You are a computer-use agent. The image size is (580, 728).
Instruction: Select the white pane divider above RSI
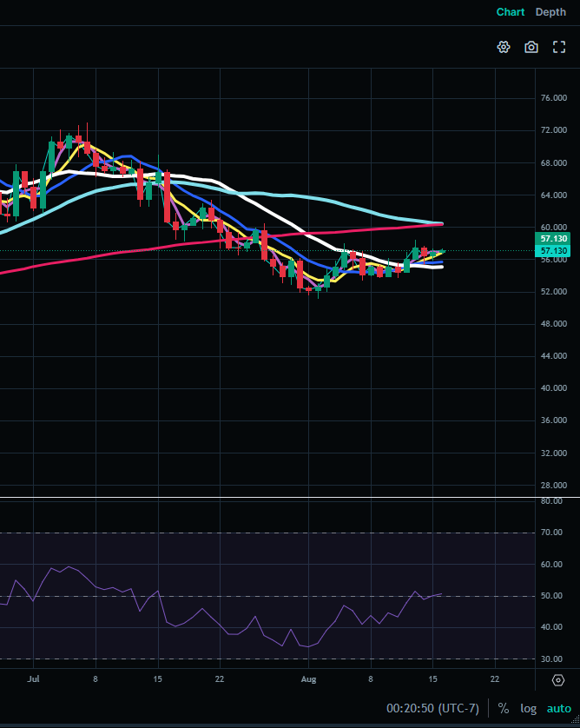point(290,497)
